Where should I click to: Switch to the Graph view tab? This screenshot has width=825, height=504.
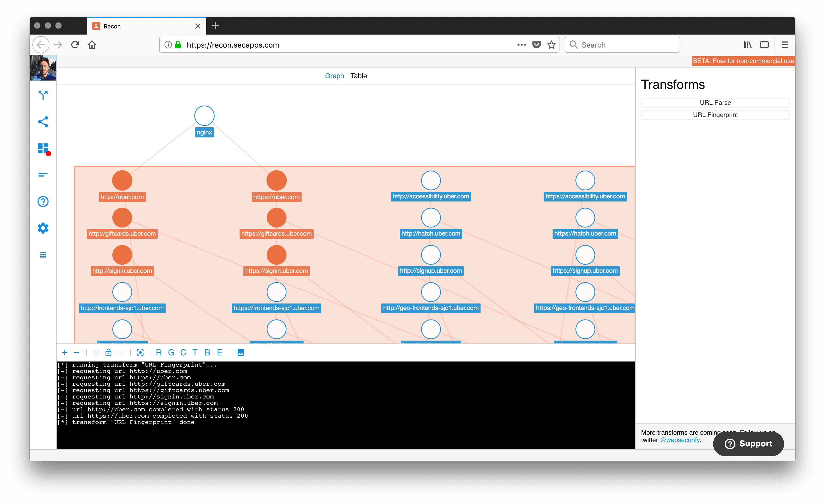(x=334, y=76)
